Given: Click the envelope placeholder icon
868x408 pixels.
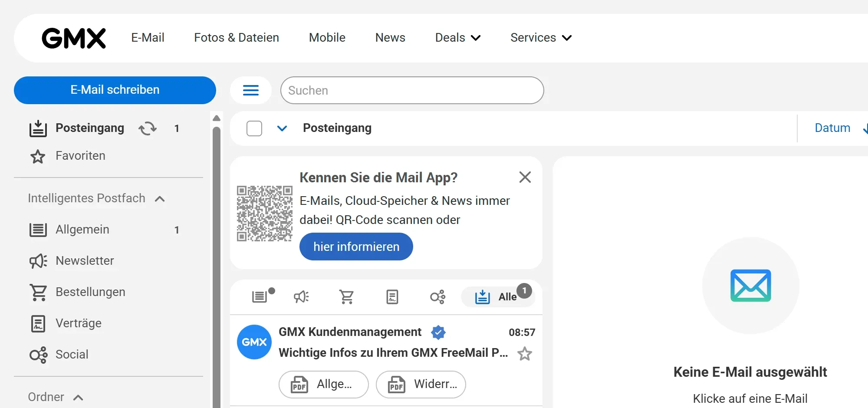Looking at the screenshot, I should (751, 286).
